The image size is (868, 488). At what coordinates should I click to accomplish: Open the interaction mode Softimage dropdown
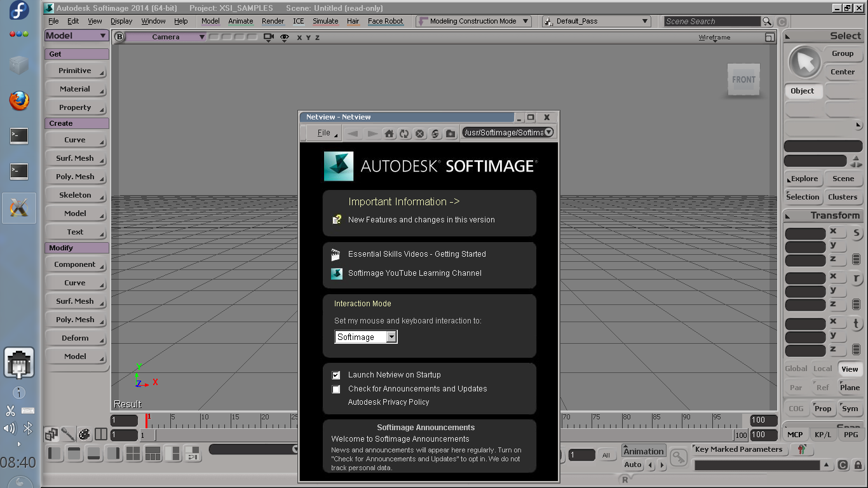click(366, 337)
